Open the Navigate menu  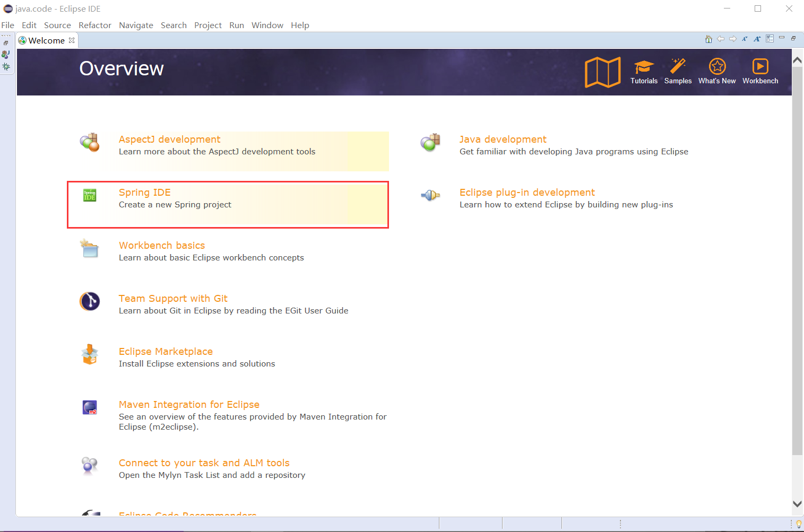(136, 25)
